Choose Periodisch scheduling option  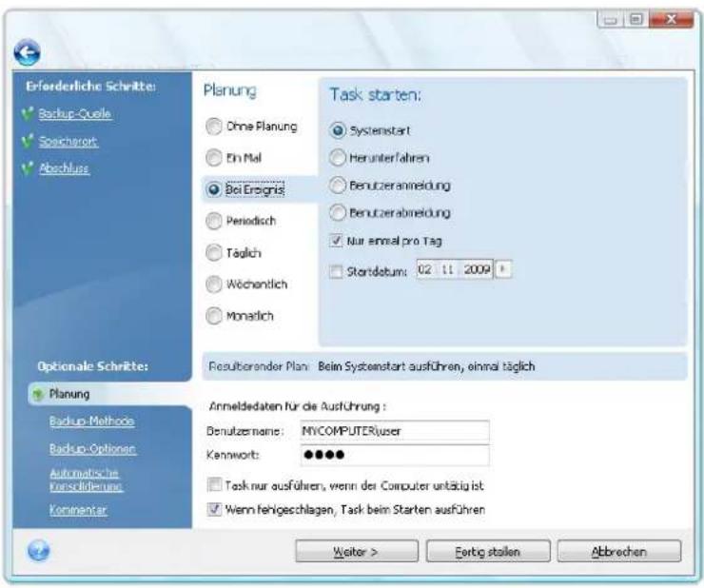214,221
